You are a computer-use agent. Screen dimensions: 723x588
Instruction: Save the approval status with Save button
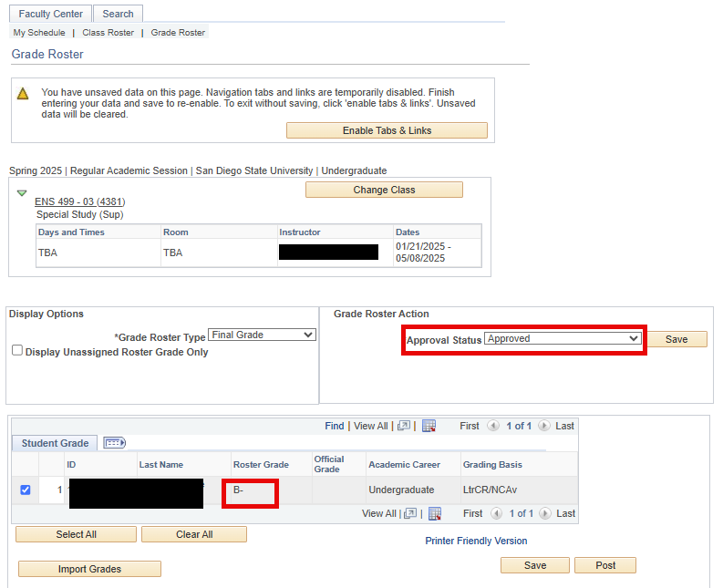pyautogui.click(x=677, y=339)
